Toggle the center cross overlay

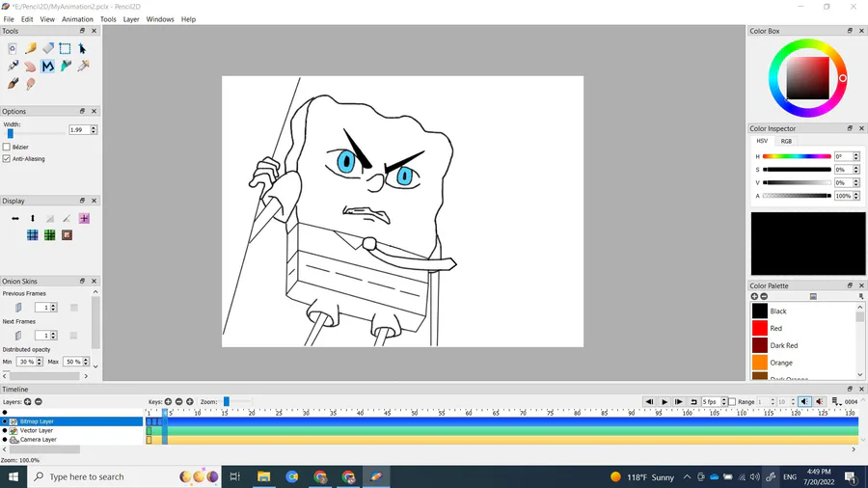(x=84, y=219)
